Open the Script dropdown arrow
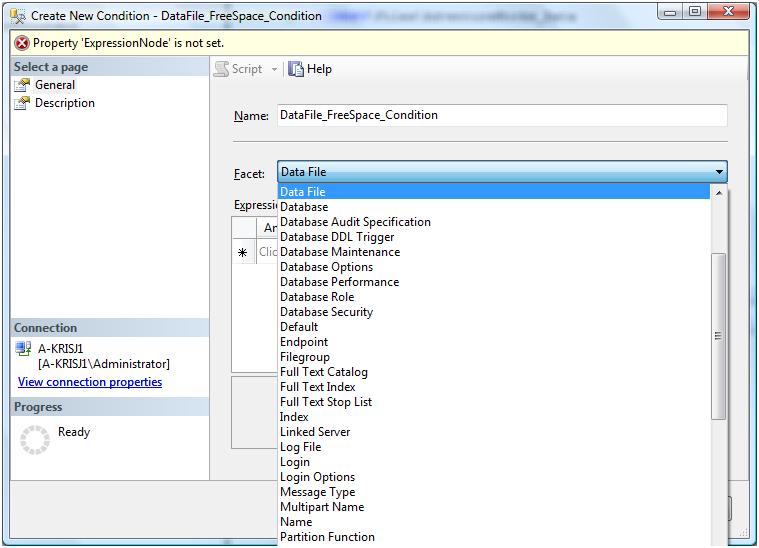Screen dimensions: 759x548 click(274, 69)
